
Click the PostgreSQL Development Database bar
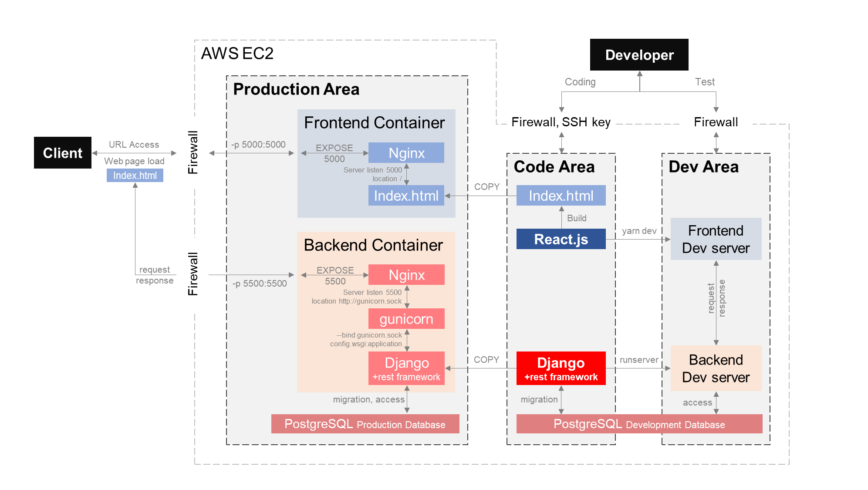(639, 424)
